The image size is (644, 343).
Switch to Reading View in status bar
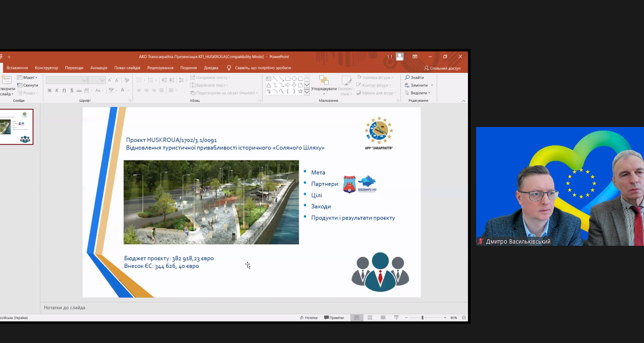tap(383, 317)
